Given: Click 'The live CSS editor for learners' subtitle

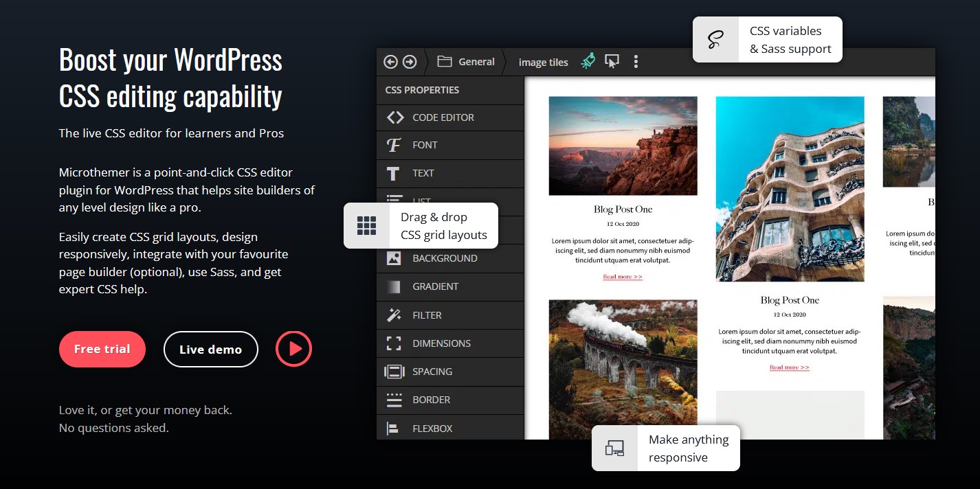Looking at the screenshot, I should (x=171, y=133).
